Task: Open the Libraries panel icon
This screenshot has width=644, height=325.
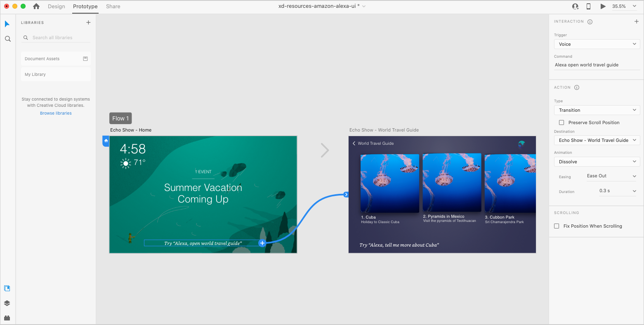Action: (7, 288)
